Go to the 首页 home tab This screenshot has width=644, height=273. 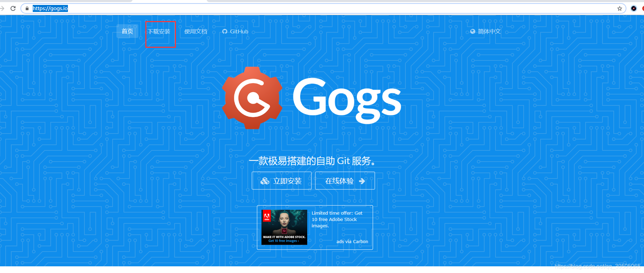pyautogui.click(x=127, y=31)
